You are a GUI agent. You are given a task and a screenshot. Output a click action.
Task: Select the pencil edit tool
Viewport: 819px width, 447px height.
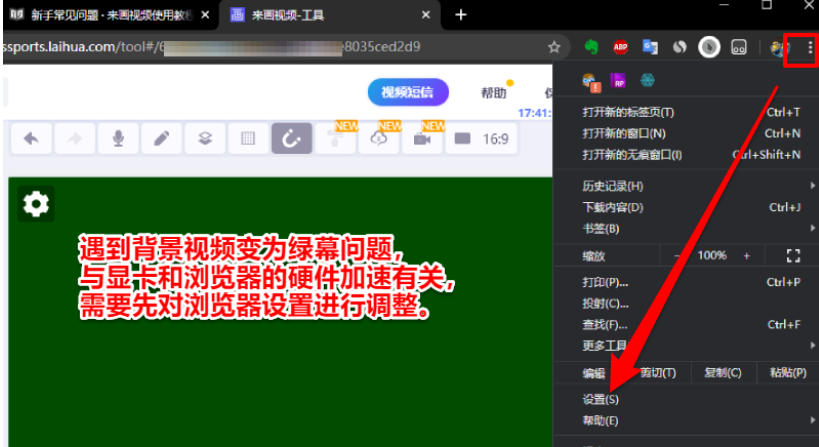[x=161, y=138]
